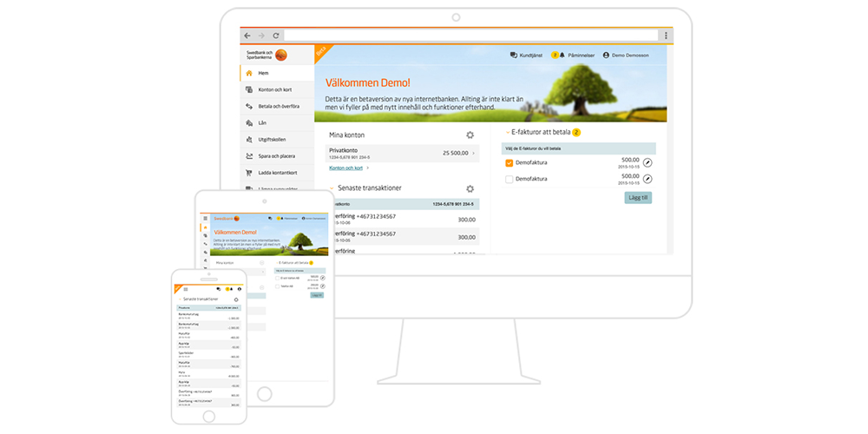Click the browser forward arrow
Image resolution: width=868 pixels, height=434 pixels.
260,36
